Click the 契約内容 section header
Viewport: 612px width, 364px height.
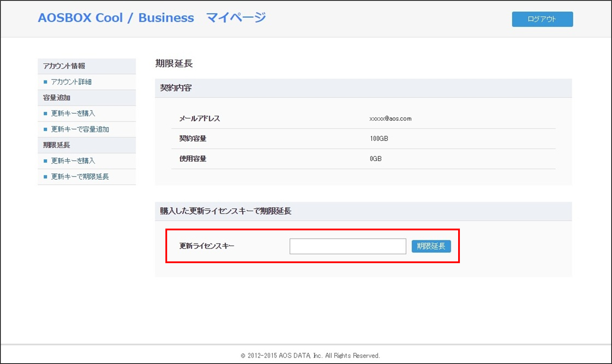coord(363,88)
